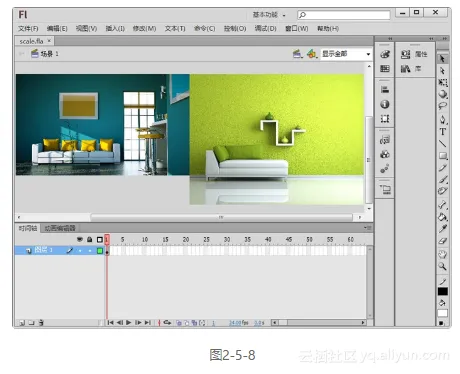Viewport: 460px width, 374px height.
Task: Select the Eraser tool
Action: point(442,241)
